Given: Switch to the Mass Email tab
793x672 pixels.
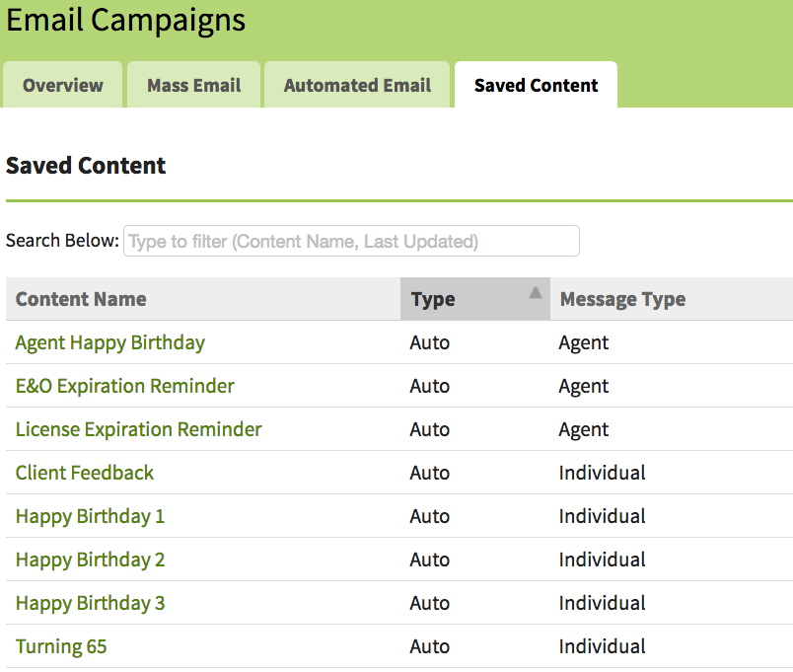Looking at the screenshot, I should point(193,85).
